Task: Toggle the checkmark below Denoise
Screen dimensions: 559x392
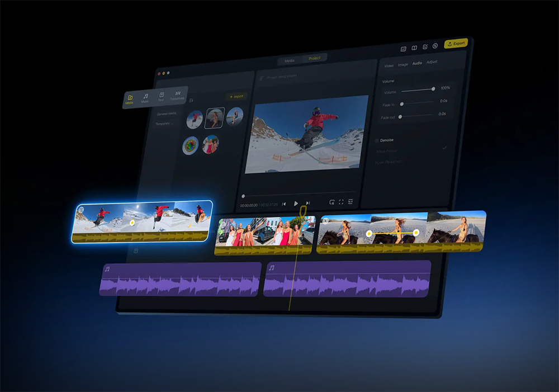Action: tap(444, 148)
